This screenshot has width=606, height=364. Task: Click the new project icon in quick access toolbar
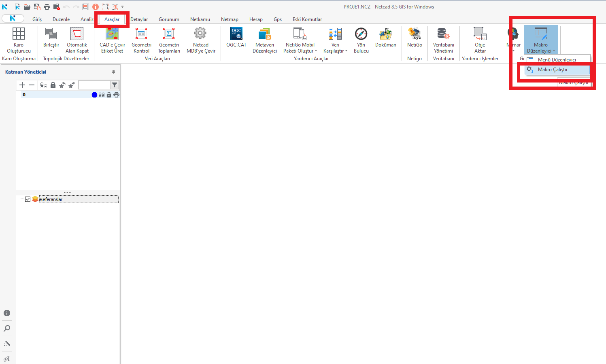tap(17, 7)
